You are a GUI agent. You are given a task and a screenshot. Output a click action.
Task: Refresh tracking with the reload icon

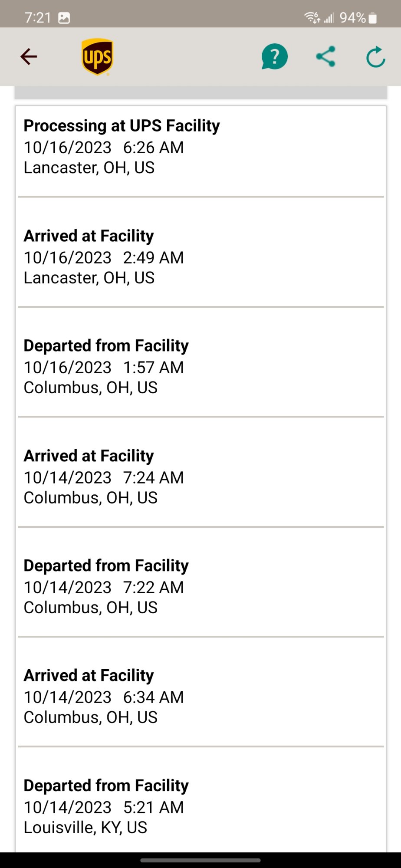click(375, 57)
